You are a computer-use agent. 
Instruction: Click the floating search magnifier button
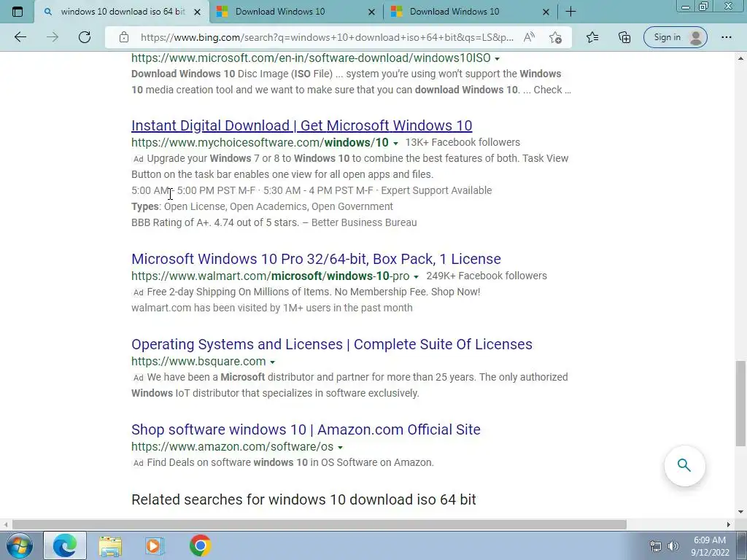click(684, 465)
